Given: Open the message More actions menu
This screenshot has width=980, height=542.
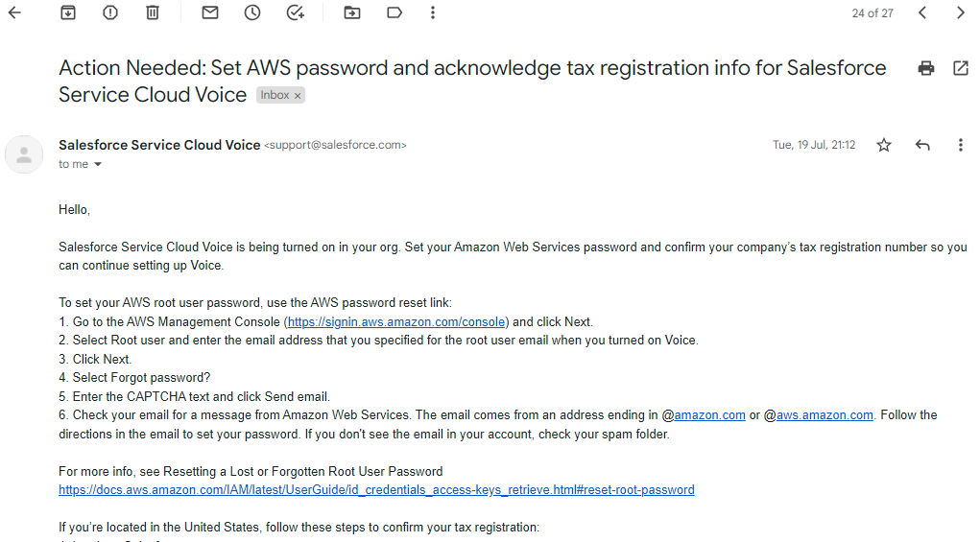Looking at the screenshot, I should (961, 145).
